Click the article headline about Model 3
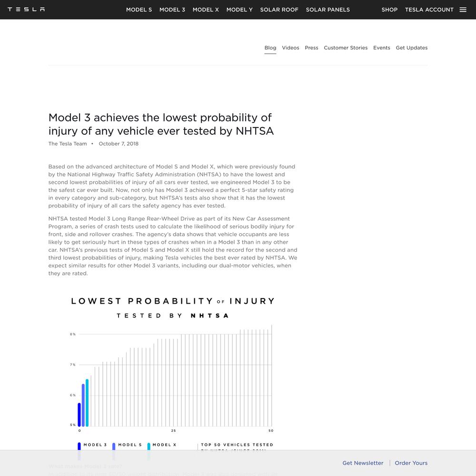The image size is (476, 476). click(161, 124)
